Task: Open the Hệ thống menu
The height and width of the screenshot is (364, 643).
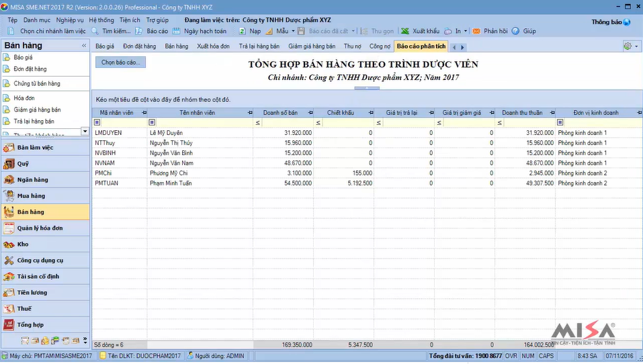Action: click(x=101, y=20)
